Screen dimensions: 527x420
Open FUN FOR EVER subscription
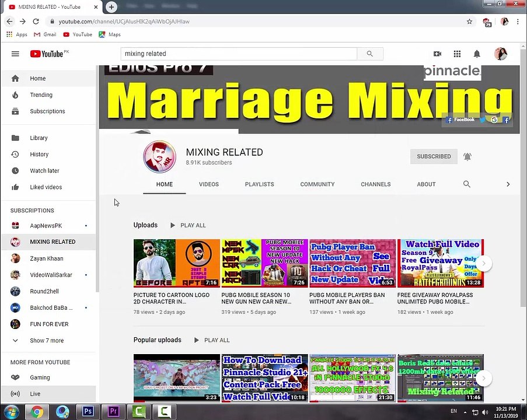click(x=48, y=324)
